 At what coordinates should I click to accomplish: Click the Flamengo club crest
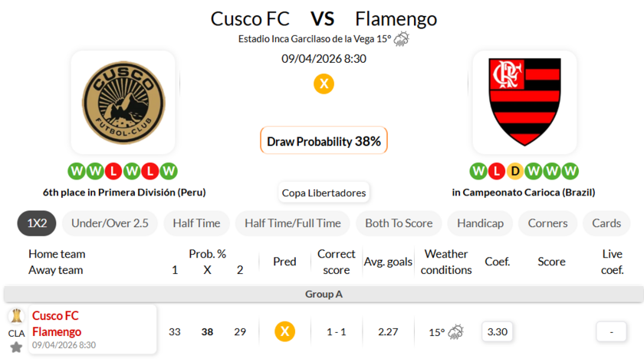[x=524, y=102]
